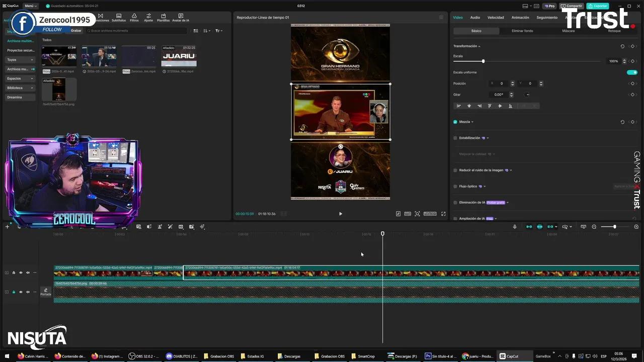Open the Avatar de IA panel
Viewport: 644px width, 362px height.
click(x=181, y=18)
